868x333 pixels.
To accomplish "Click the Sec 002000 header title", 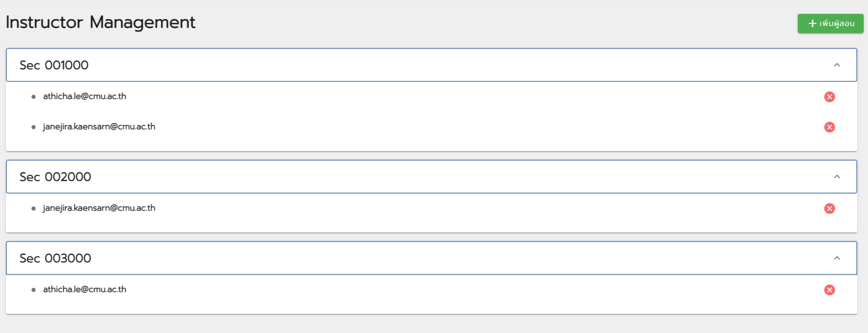I will tap(55, 177).
